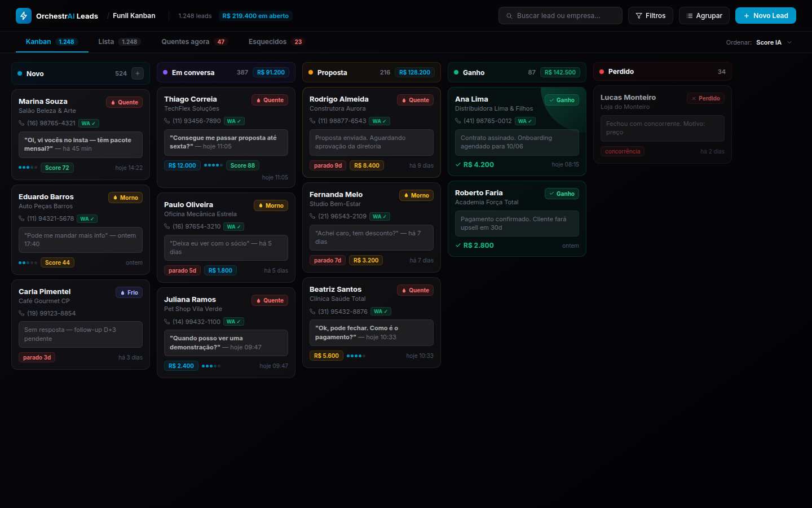Click parado 9d badge on Rodrigo Almeida card
Viewport: 812px width, 508px height.
328,165
